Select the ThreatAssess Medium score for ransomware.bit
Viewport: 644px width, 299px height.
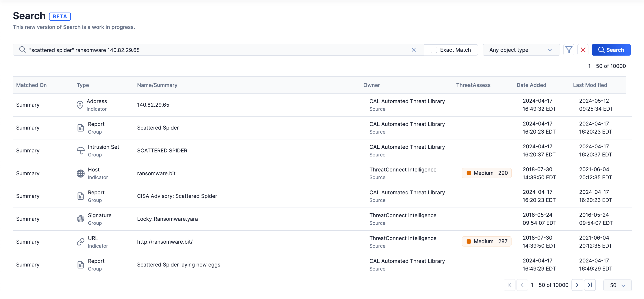(486, 173)
